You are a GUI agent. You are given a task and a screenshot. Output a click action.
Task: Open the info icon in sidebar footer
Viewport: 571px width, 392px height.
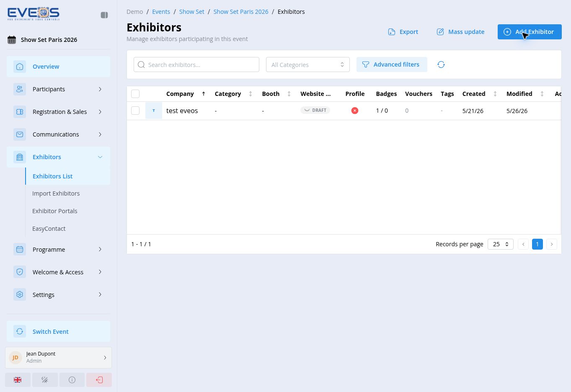pyautogui.click(x=72, y=380)
